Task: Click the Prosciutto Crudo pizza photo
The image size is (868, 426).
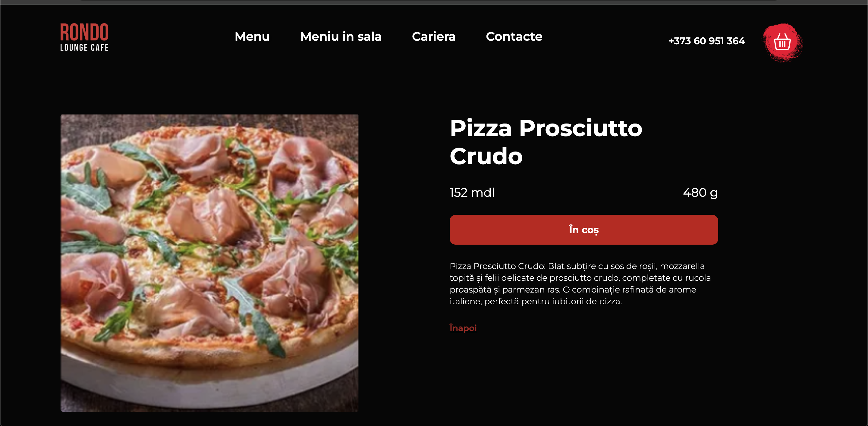Action: [209, 263]
